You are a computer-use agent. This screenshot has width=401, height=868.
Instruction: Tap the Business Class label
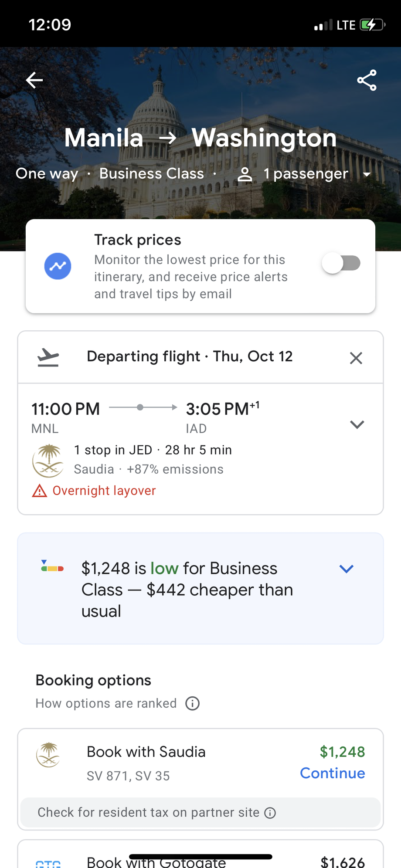(x=151, y=173)
